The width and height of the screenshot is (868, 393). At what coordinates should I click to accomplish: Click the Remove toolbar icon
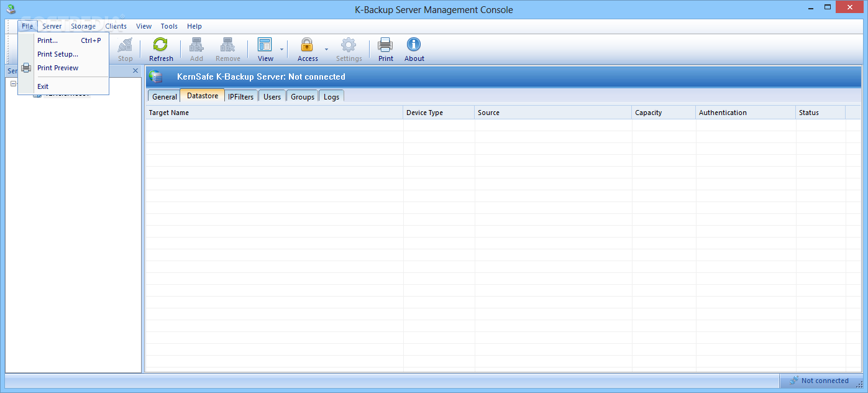click(227, 45)
